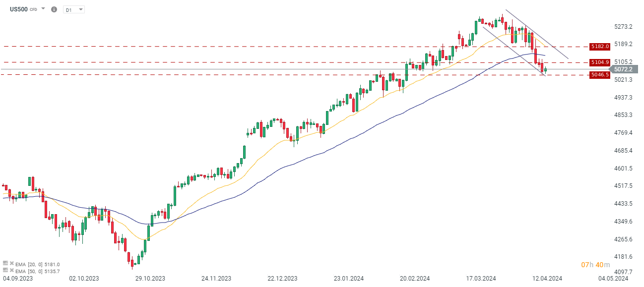This screenshot has height=287, width=644.
Task: Click the 12.04.2024 date on time axis
Action: pyautogui.click(x=548, y=278)
